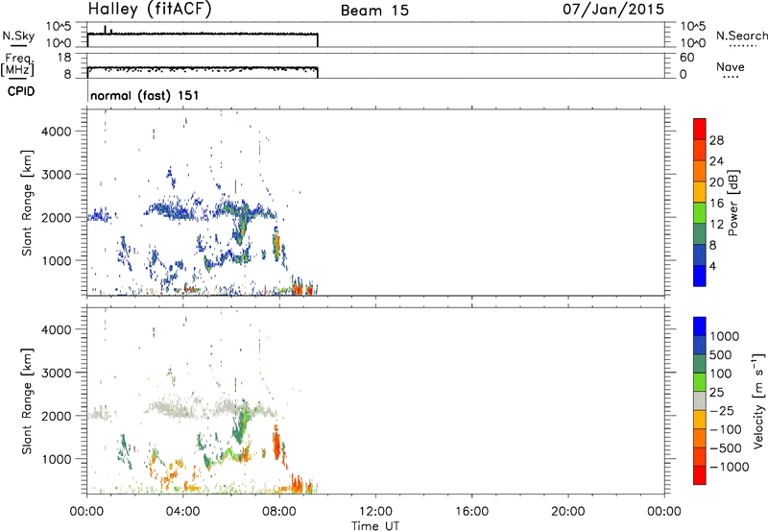Click the 16 tick on power scale
This screenshot has width=768, height=532.
pos(716,204)
